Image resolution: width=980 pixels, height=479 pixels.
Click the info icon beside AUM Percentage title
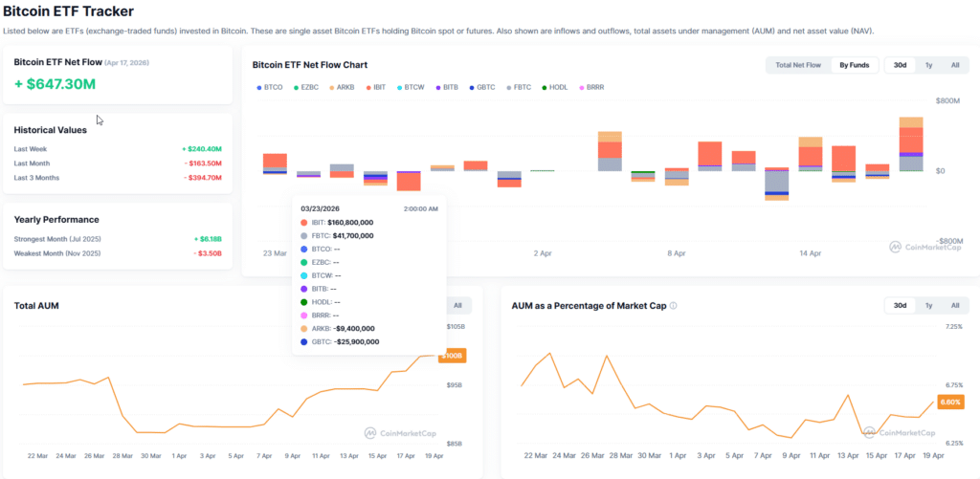(x=674, y=306)
